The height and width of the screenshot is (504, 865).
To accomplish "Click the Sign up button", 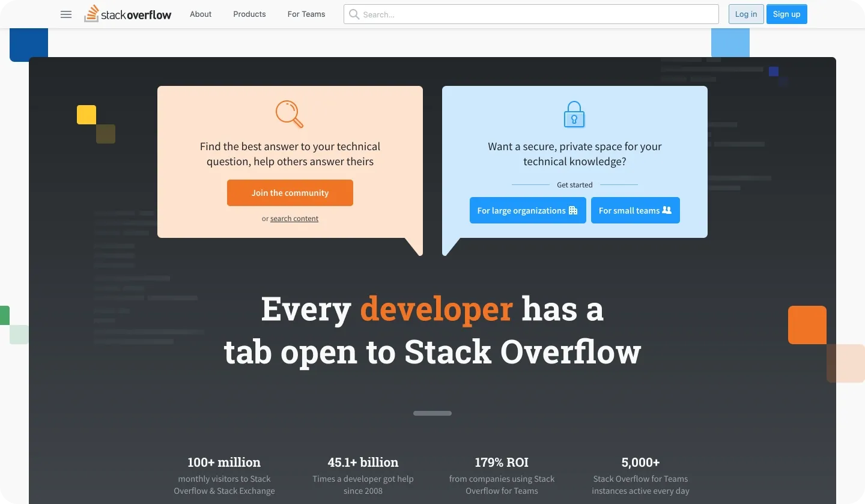I will (x=786, y=14).
